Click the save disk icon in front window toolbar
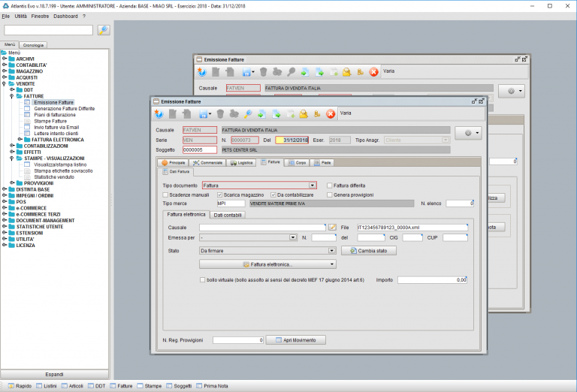Image resolution: width=577 pixels, height=392 pixels. click(x=204, y=114)
